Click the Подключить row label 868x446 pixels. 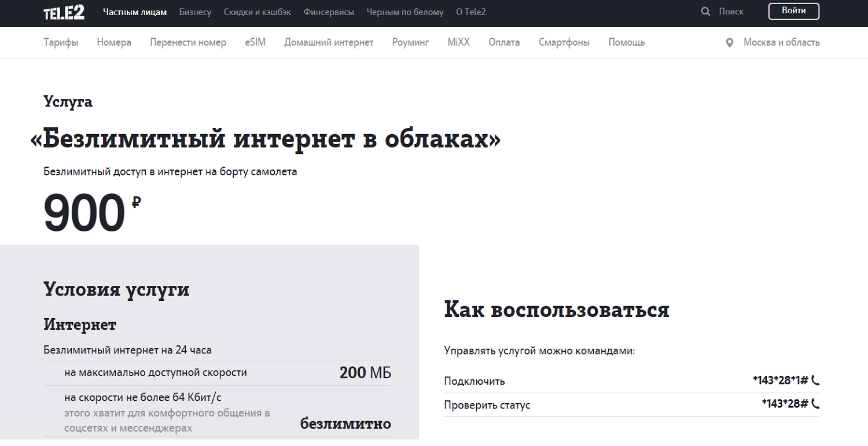click(475, 381)
